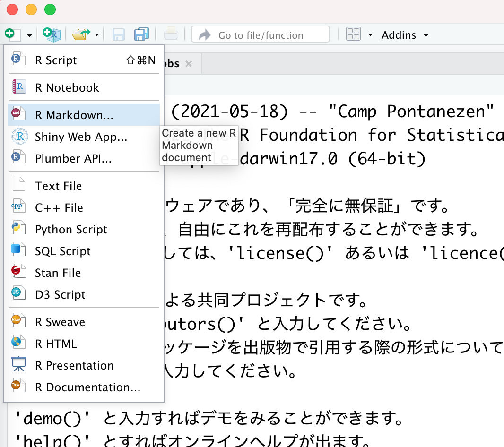Viewport: 504px width, 447px height.
Task: Click the Go to file/function field
Action: [261, 35]
